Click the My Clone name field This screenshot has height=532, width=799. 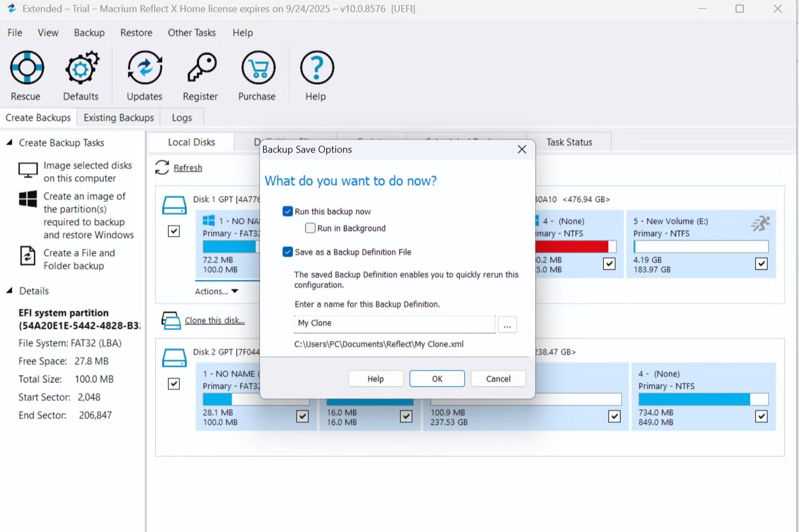pyautogui.click(x=394, y=323)
